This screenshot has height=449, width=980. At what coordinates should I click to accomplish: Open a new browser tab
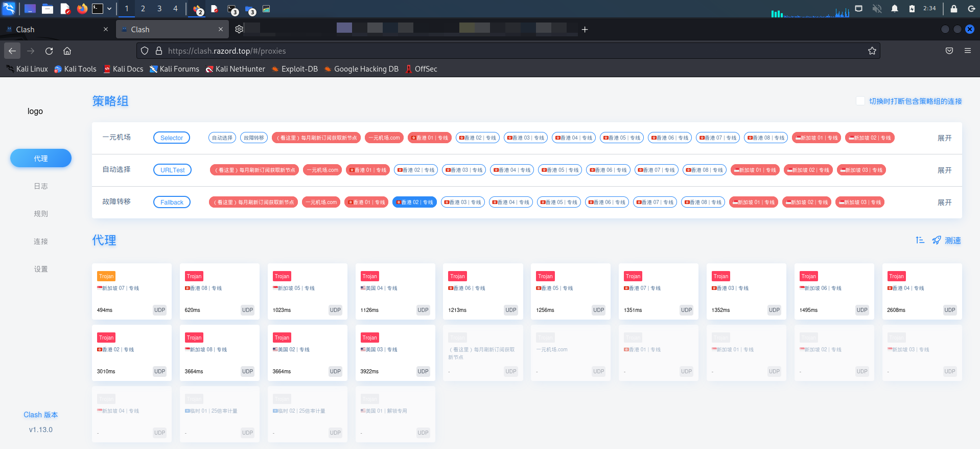pyautogui.click(x=585, y=30)
